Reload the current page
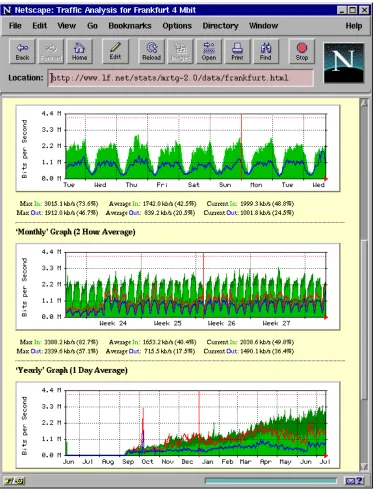The width and height of the screenshot is (374, 494). point(152,52)
